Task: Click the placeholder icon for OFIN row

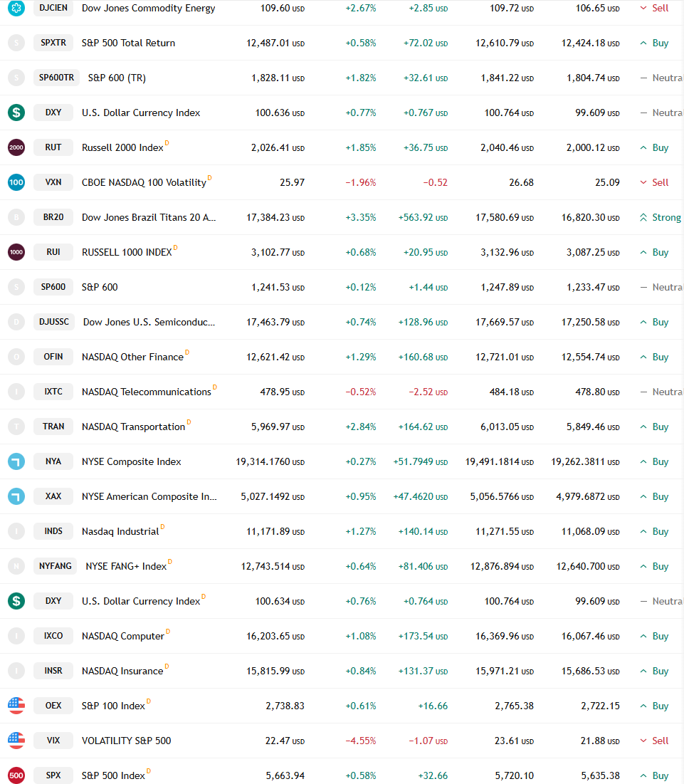Action: click(16, 357)
